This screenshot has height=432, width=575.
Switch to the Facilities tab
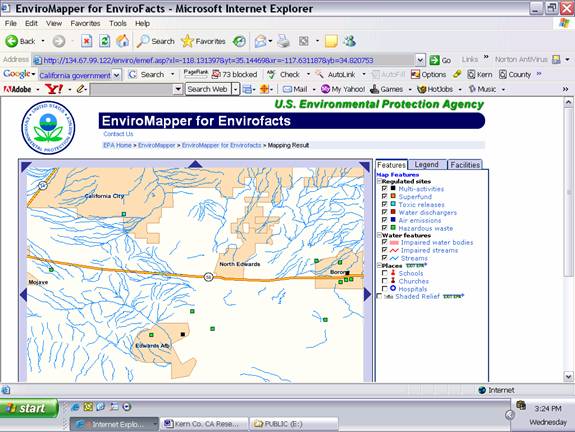(x=465, y=165)
